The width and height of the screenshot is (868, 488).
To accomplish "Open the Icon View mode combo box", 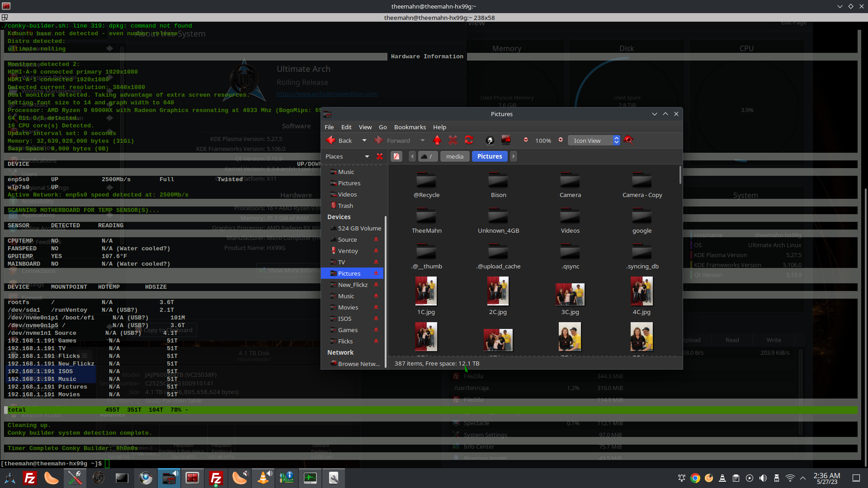I will (594, 141).
